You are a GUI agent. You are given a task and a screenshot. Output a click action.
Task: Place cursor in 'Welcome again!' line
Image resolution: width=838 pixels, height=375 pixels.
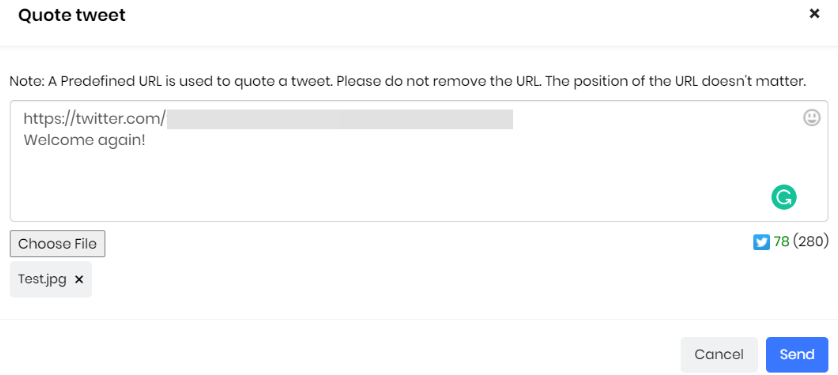tap(84, 140)
